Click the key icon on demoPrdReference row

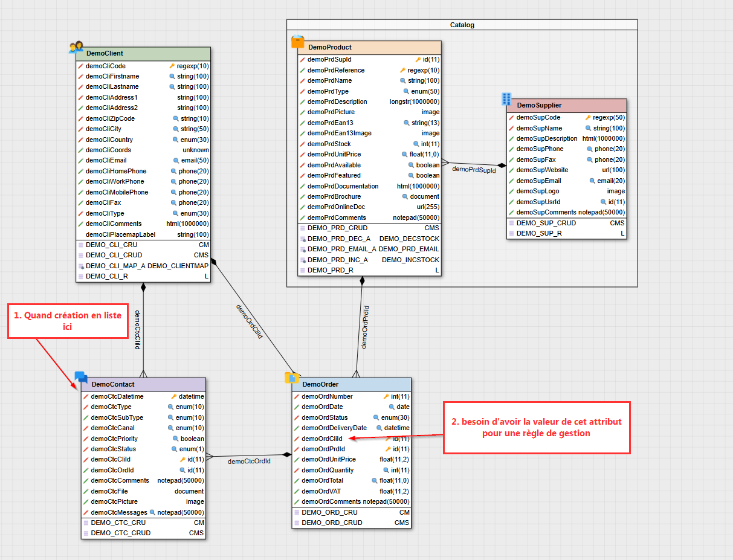click(x=402, y=71)
